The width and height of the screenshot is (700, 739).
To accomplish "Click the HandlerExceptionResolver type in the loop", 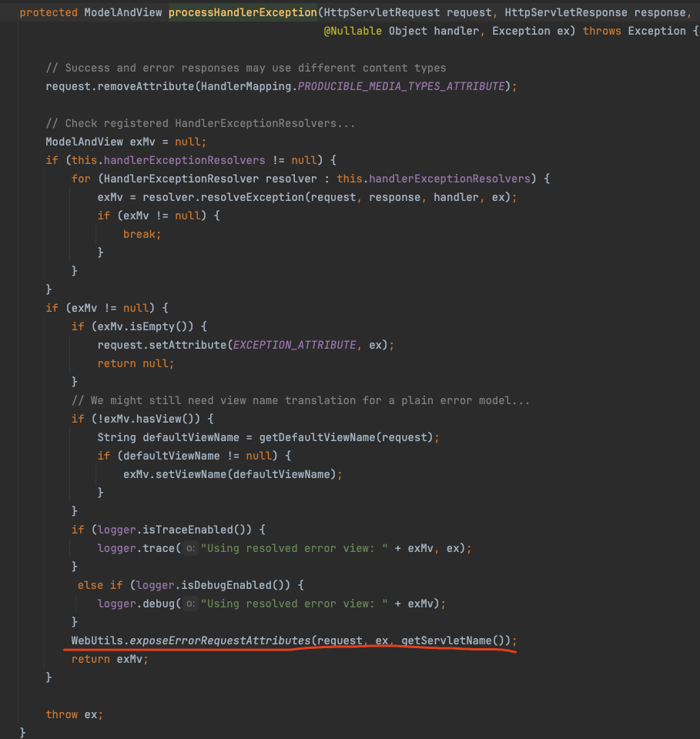I will coord(181,179).
